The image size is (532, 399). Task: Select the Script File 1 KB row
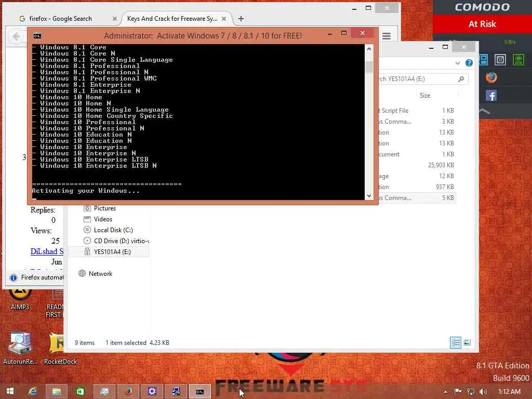click(417, 111)
